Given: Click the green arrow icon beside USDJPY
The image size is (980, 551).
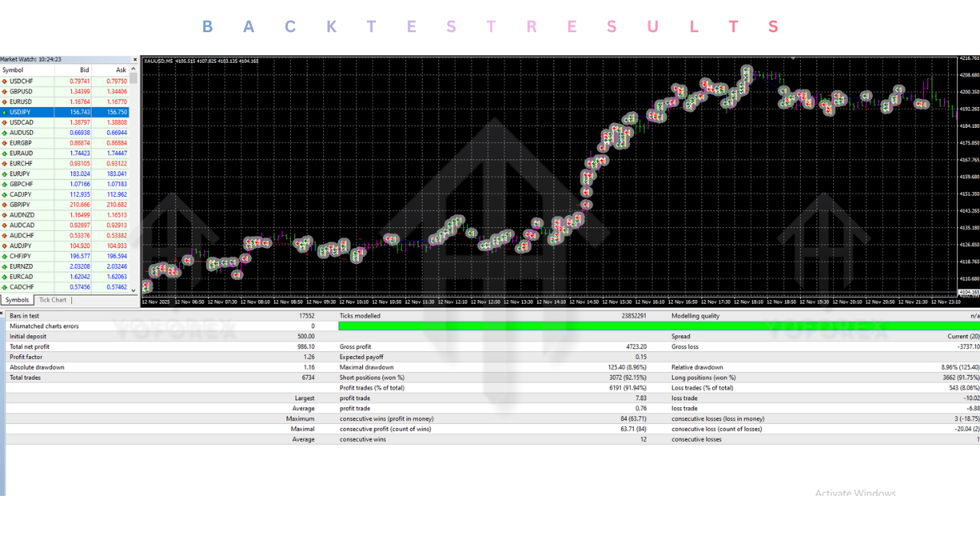Looking at the screenshot, I should coord(5,112).
